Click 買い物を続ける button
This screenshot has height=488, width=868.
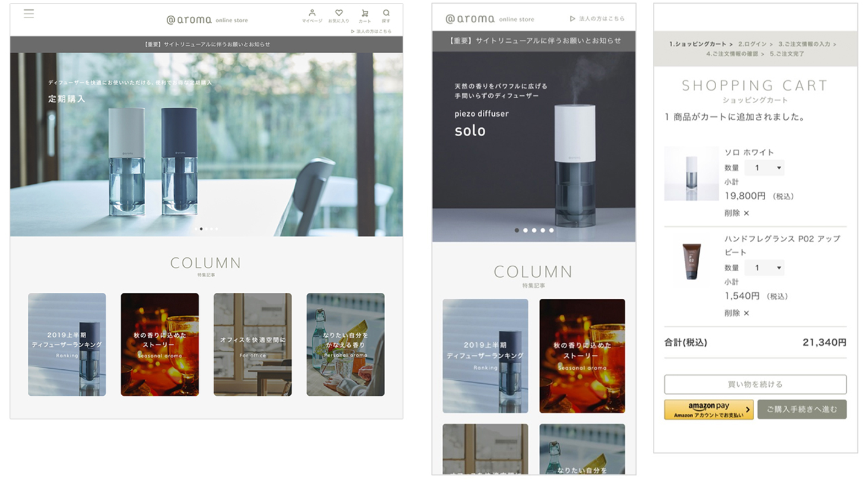(x=755, y=384)
